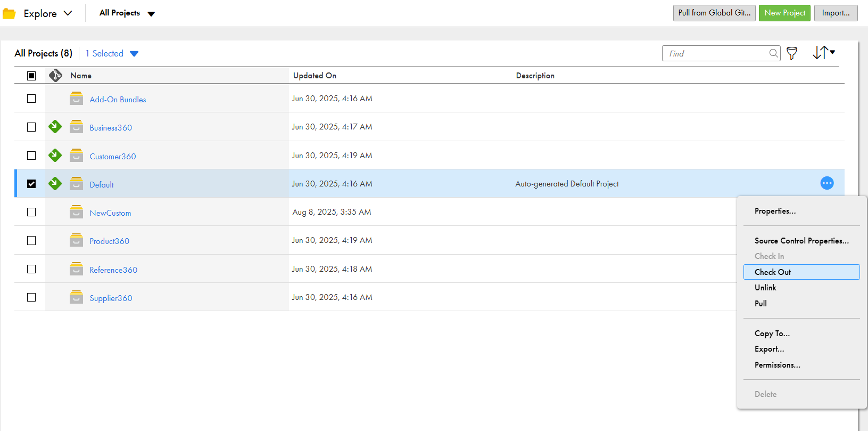Check the Customer360 row checkbox
The width and height of the screenshot is (868, 431).
click(31, 156)
